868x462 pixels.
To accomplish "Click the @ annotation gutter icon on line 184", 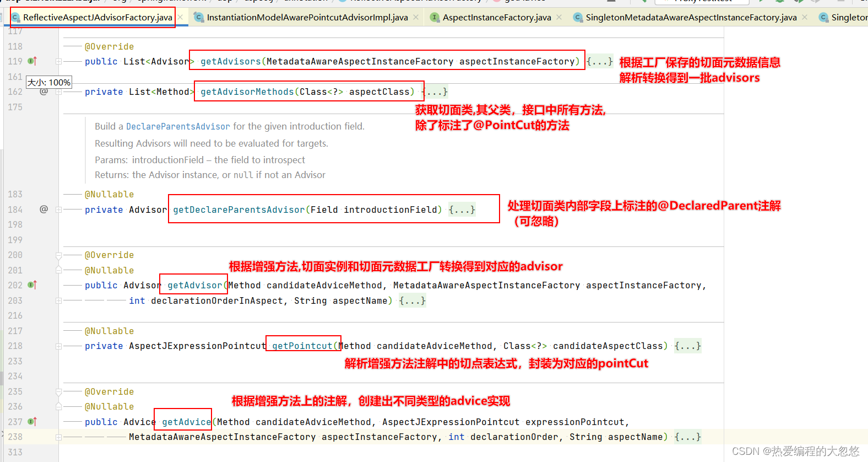I will point(44,209).
